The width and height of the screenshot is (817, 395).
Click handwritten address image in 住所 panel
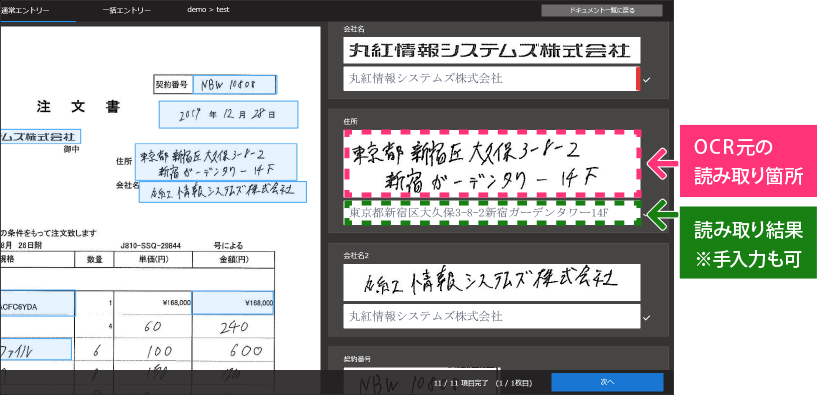[492, 164]
